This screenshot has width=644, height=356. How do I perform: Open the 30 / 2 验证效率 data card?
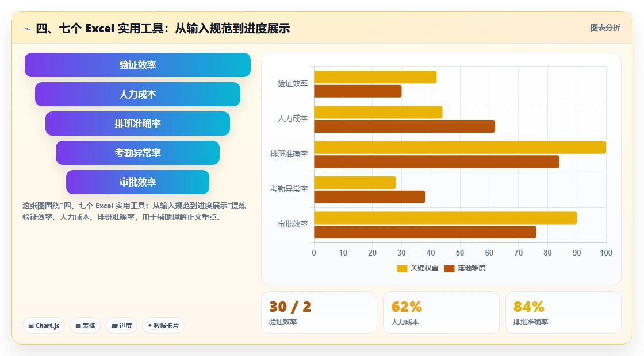coord(319,312)
